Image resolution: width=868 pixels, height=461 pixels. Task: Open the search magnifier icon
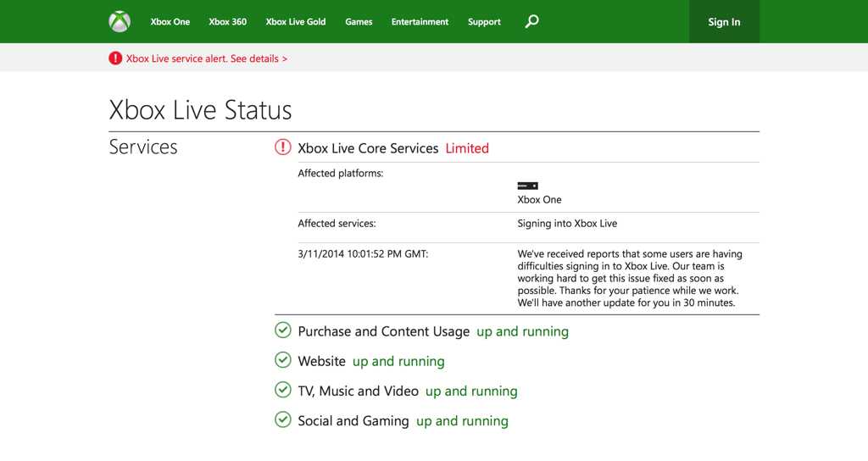pyautogui.click(x=531, y=21)
